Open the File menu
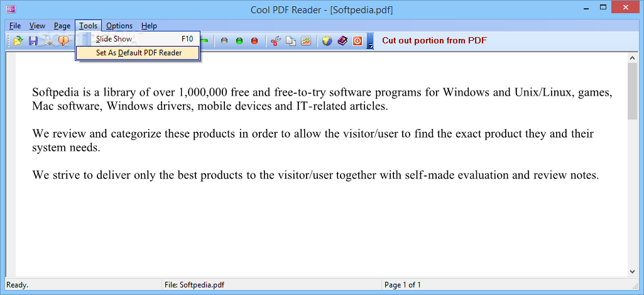The width and height of the screenshot is (644, 295). click(15, 26)
